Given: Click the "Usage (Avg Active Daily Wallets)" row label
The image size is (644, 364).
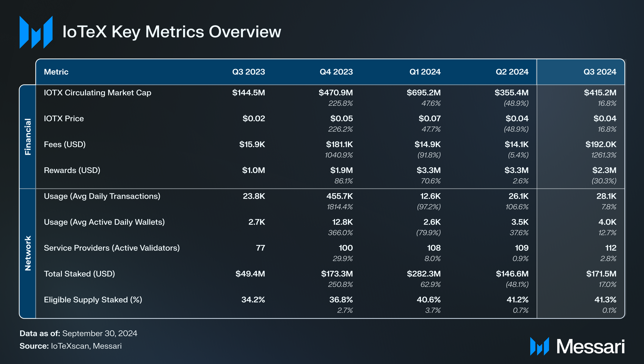Looking at the screenshot, I should pyautogui.click(x=104, y=222).
